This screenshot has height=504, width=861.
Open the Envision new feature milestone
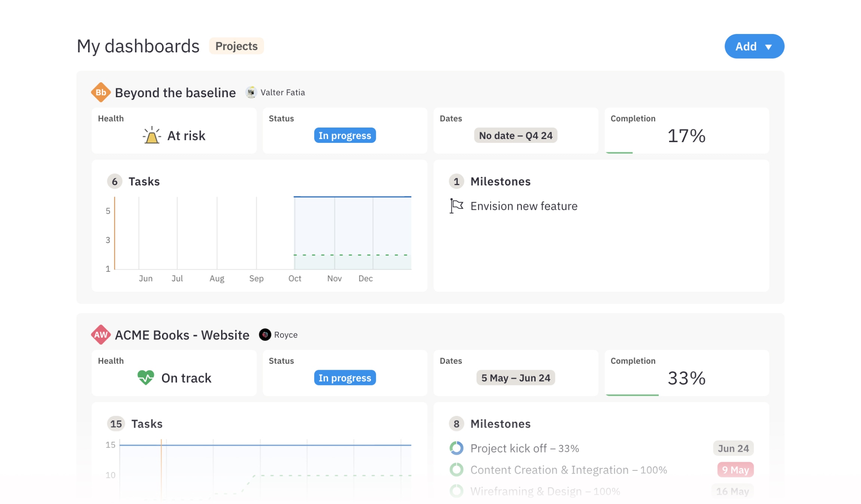pos(524,206)
